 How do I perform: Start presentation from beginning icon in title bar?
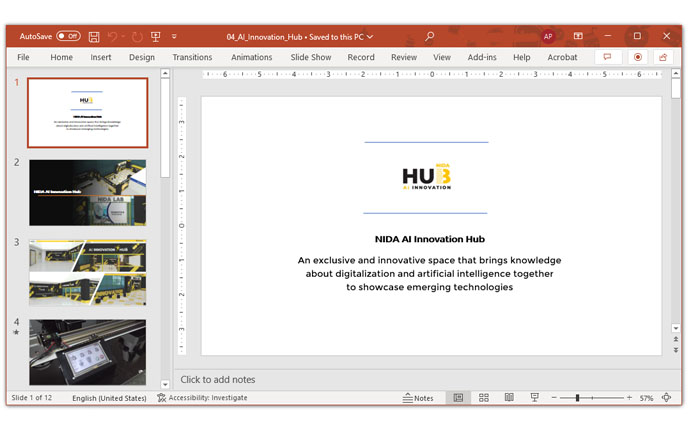click(155, 36)
